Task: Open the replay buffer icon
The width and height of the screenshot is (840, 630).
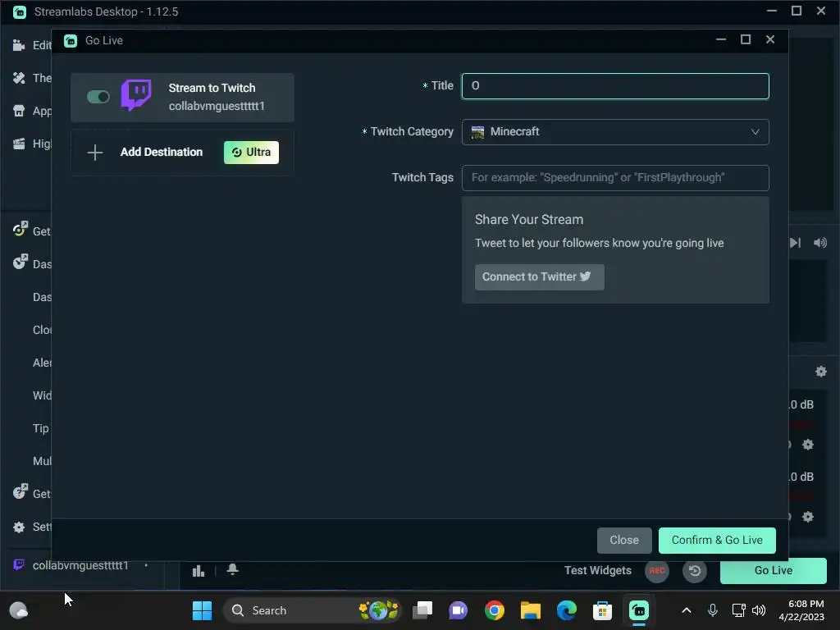Action: [x=694, y=571]
